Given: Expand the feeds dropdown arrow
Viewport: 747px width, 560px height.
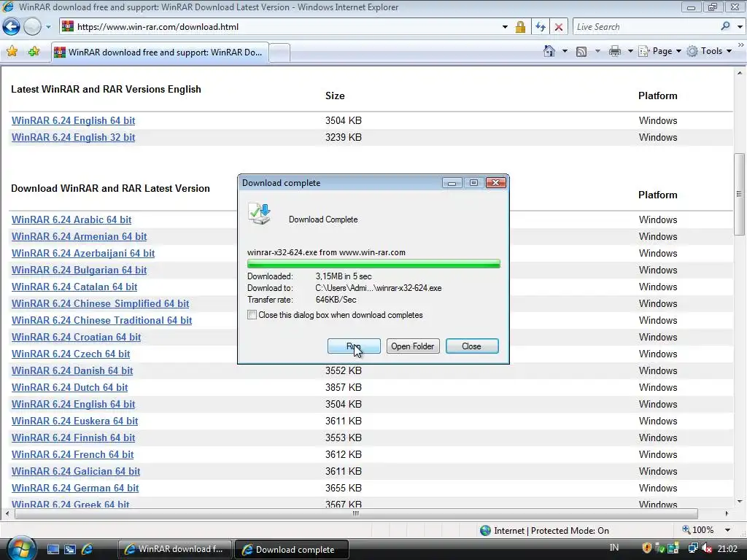Looking at the screenshot, I should (x=597, y=51).
